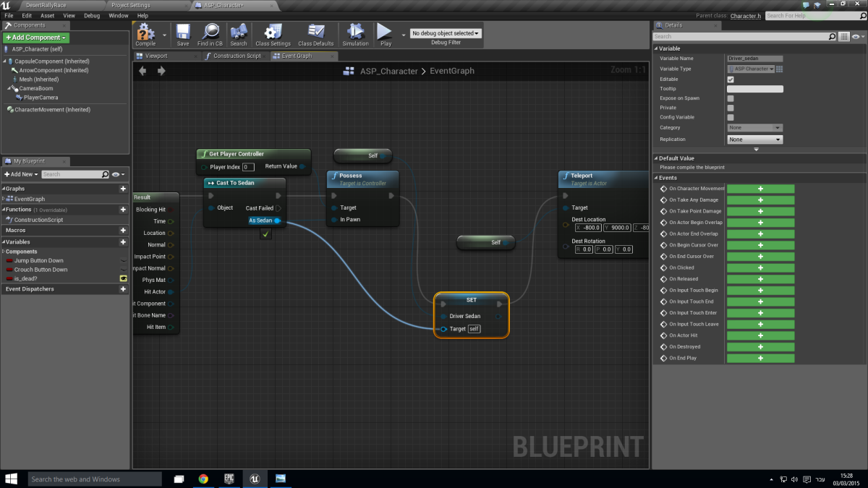Viewport: 868px width, 488px height.
Task: Add an On Actor Hit event
Action: point(760,335)
